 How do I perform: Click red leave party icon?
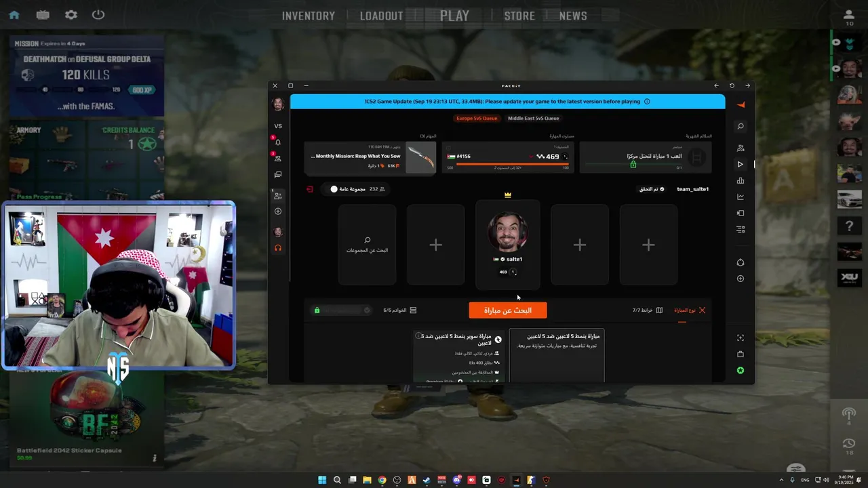(x=310, y=189)
